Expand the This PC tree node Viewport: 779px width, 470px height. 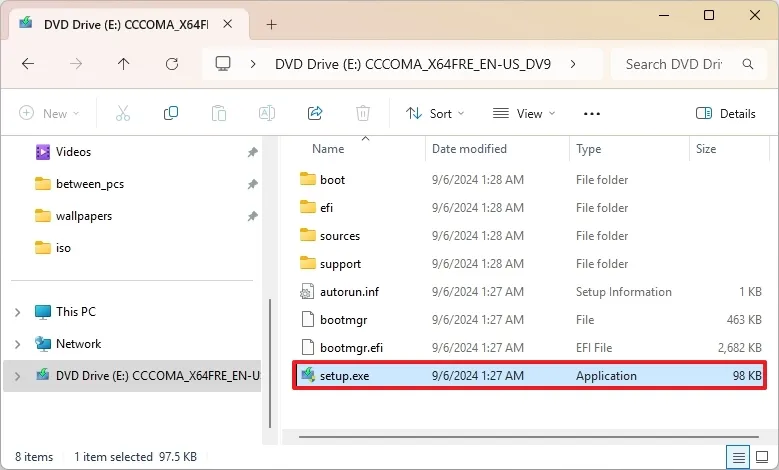(17, 312)
